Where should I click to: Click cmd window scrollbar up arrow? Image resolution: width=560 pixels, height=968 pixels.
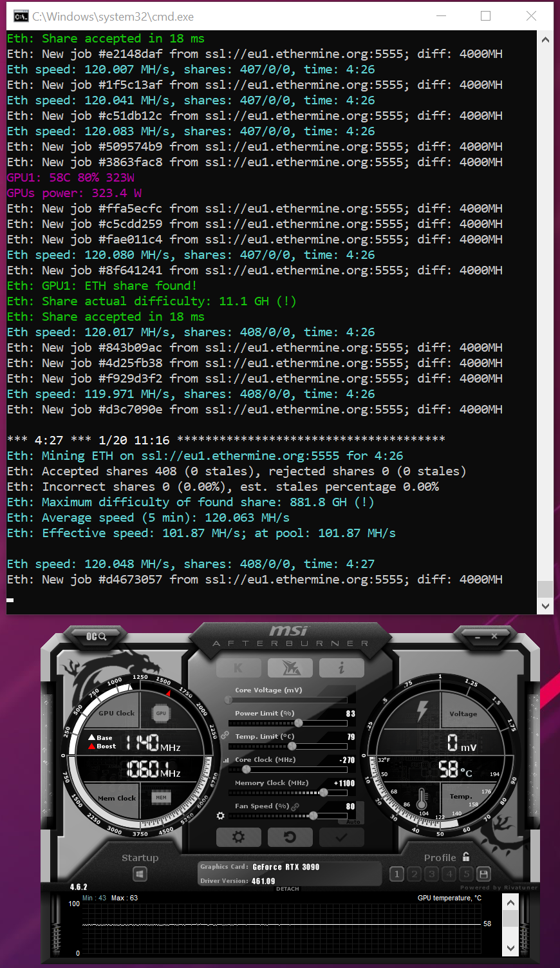coord(545,39)
